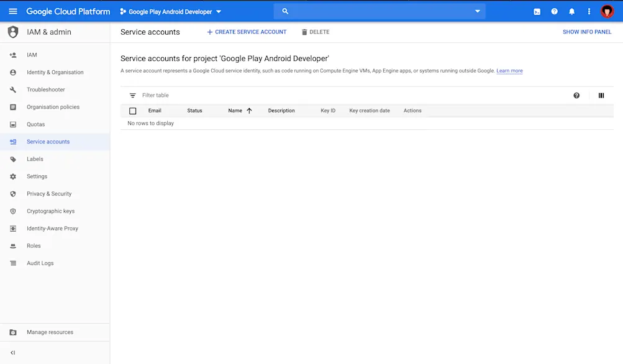This screenshot has height=364, width=623.
Task: Click inside the top search bar
Action: [380, 11]
